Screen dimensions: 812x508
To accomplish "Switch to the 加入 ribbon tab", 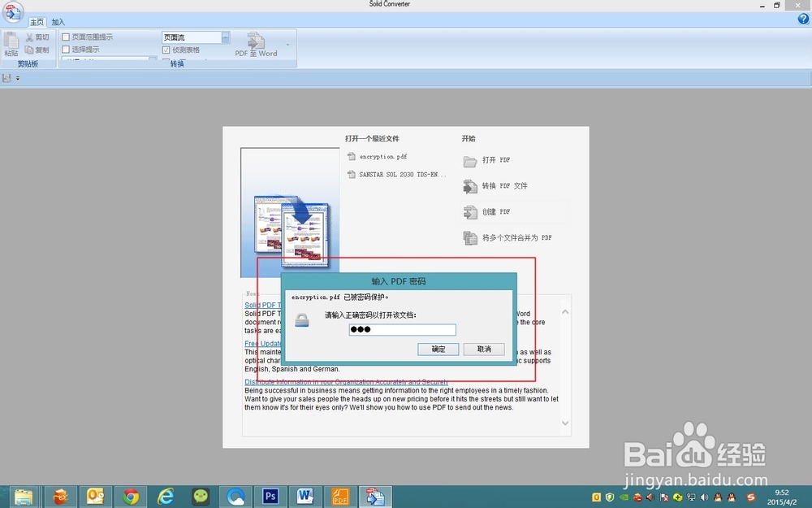I will click(x=58, y=22).
